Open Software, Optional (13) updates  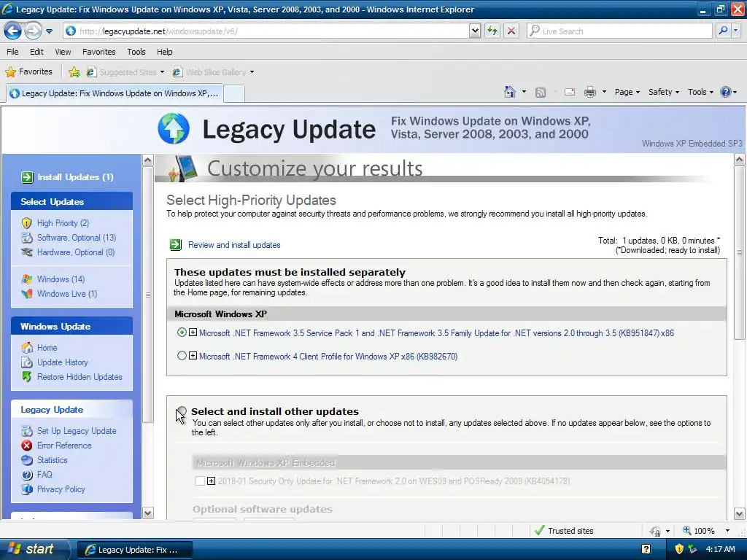click(x=77, y=238)
